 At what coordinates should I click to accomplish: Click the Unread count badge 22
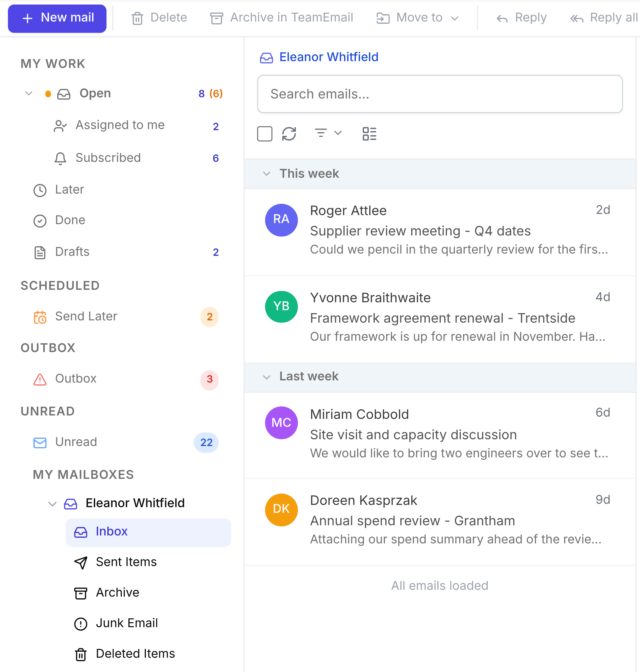(206, 443)
